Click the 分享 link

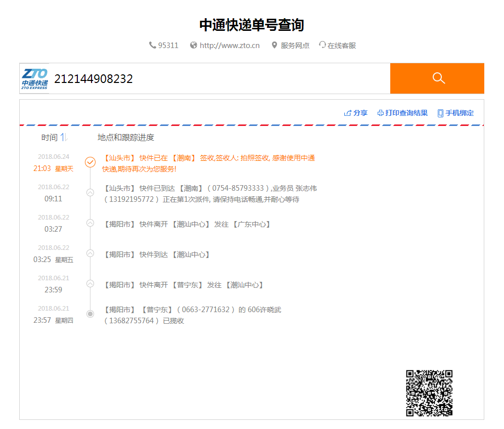tap(360, 113)
